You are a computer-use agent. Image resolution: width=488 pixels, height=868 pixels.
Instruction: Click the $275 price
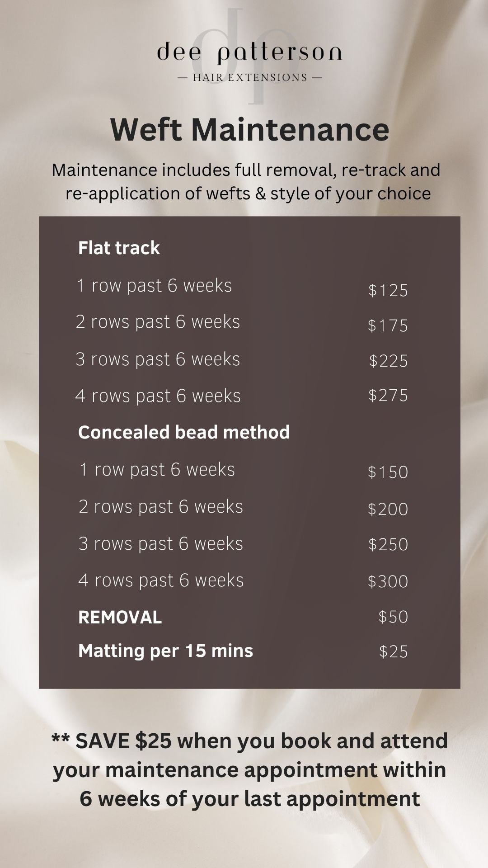point(388,396)
